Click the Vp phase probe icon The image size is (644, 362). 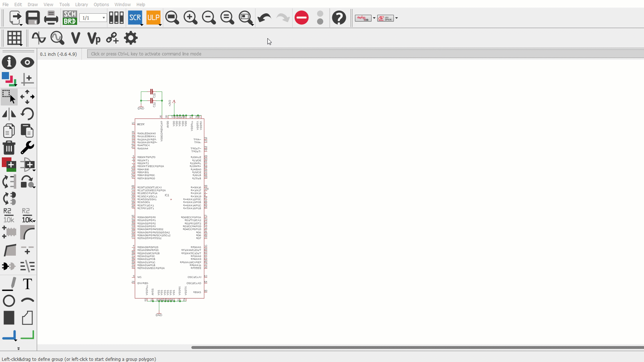click(x=94, y=38)
